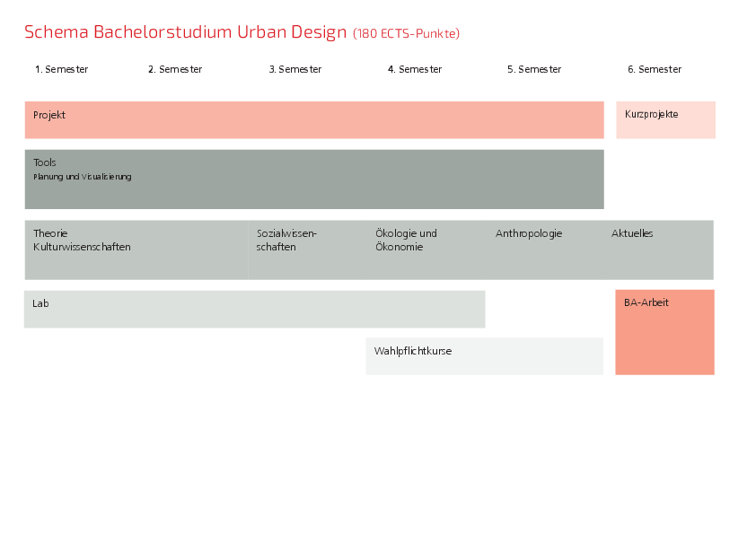This screenshot has height=534, width=756.
Task: Open the light pink Kurzprojekte block
Action: point(665,120)
